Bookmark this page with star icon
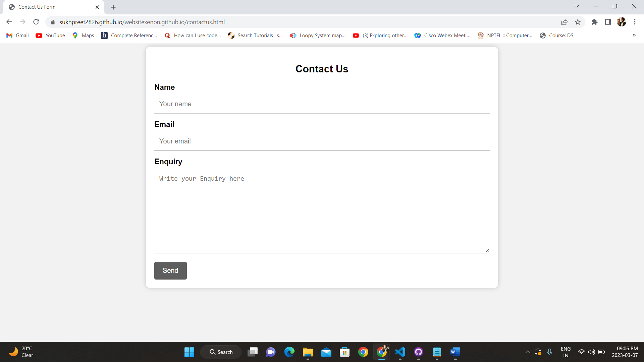 pyautogui.click(x=578, y=22)
